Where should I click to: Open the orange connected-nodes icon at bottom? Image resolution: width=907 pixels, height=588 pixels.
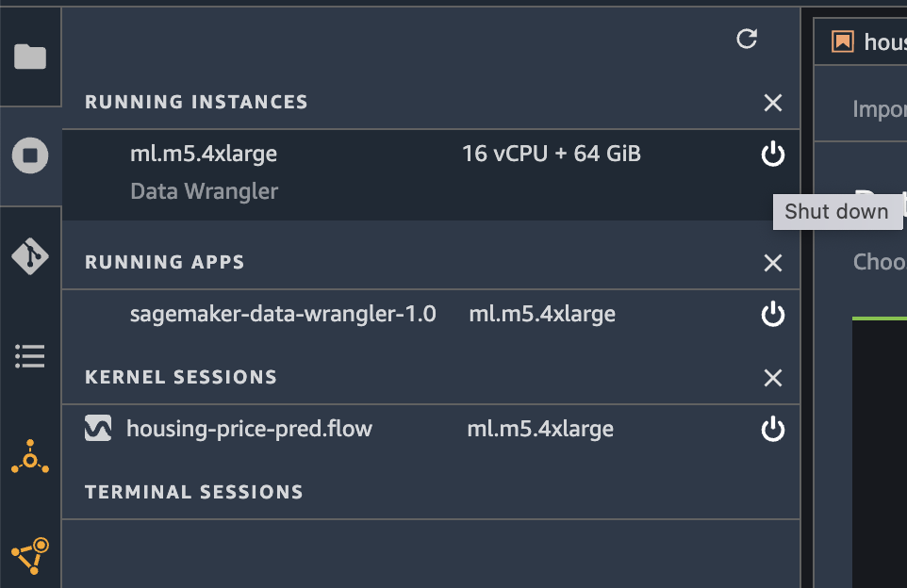[30, 556]
